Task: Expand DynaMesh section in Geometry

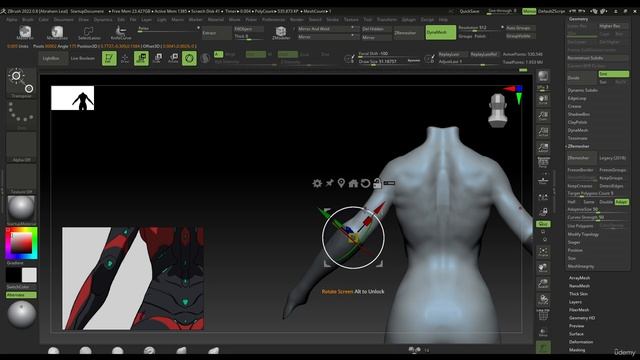Action: [578, 130]
